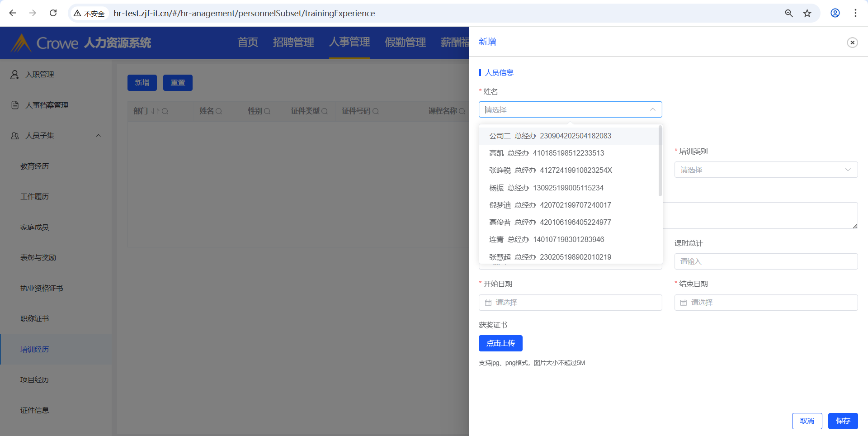Viewport: 868px width, 436px height.
Task: Close the 新增 drawer with X icon
Action: tap(852, 43)
